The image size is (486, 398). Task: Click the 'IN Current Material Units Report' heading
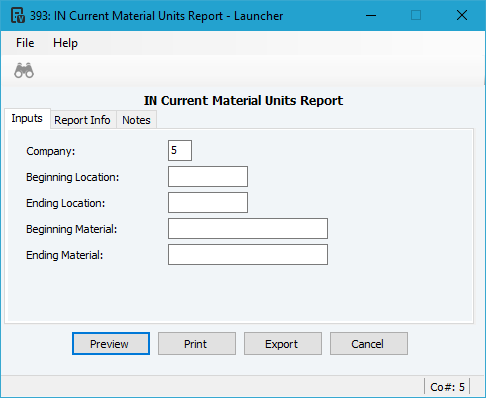243,101
